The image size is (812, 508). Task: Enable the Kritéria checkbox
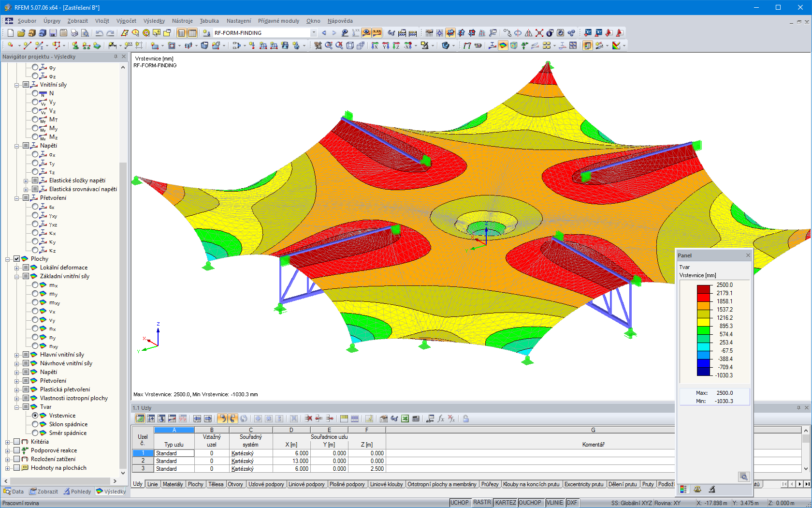[x=17, y=442]
